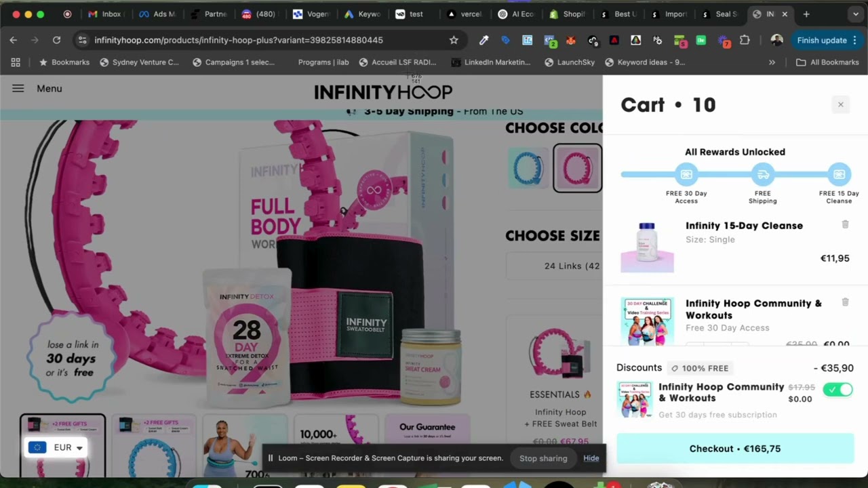The height and width of the screenshot is (488, 868).
Task: Bookmark this page with the star icon
Action: [x=454, y=40]
